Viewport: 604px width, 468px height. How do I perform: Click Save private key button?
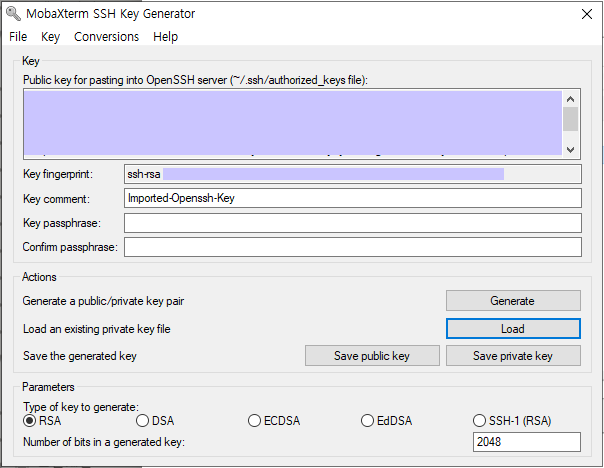pos(513,356)
